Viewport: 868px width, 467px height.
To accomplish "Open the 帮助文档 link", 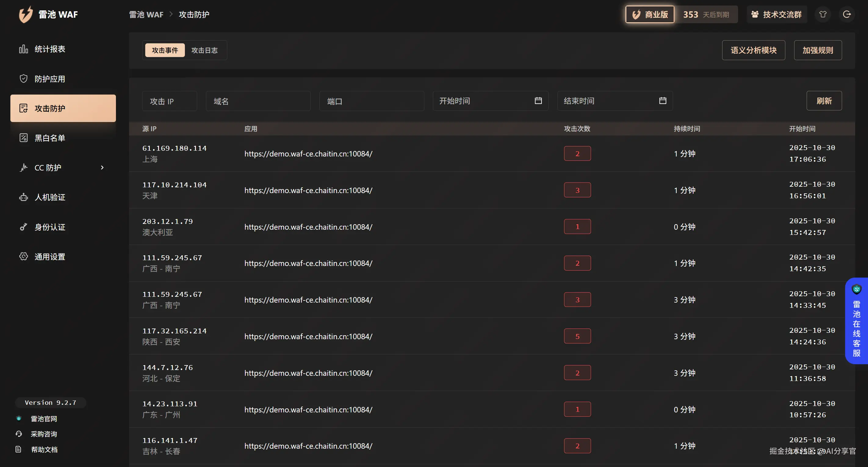I will (x=44, y=450).
